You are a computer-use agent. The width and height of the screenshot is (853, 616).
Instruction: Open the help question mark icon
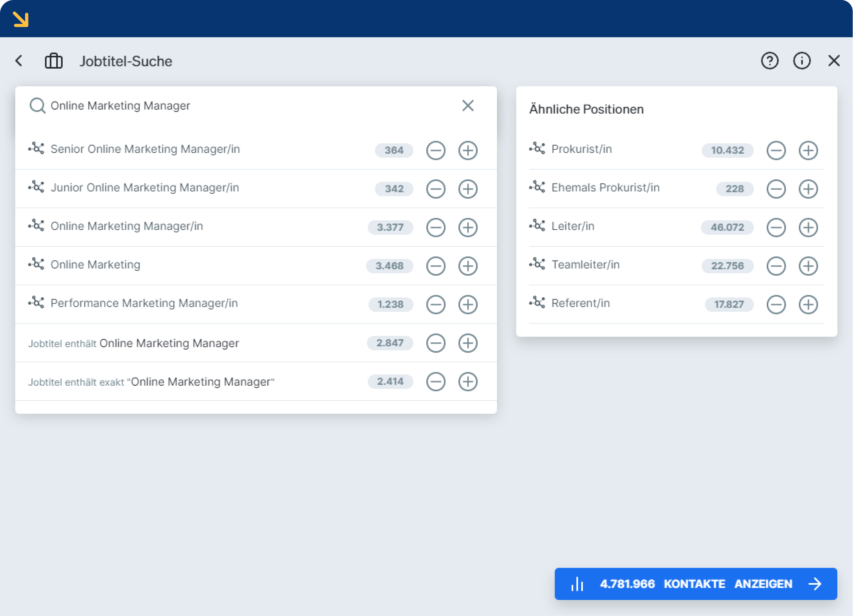click(x=769, y=61)
